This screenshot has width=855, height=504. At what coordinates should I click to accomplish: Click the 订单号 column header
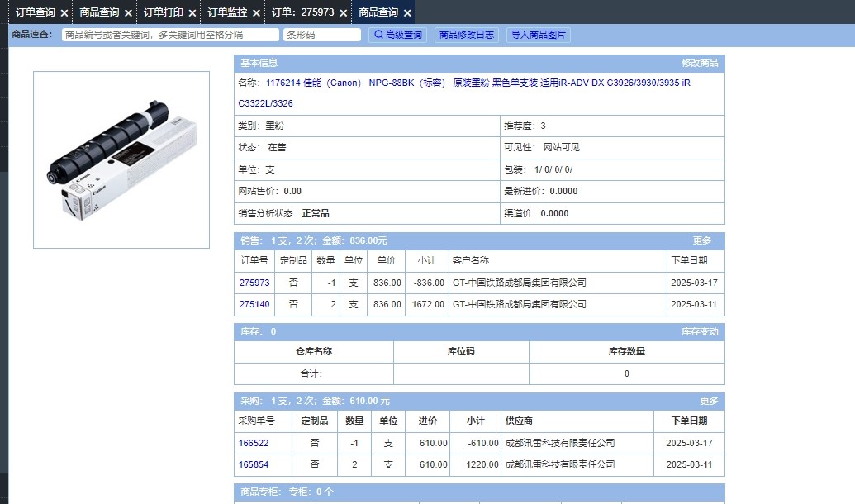254,261
